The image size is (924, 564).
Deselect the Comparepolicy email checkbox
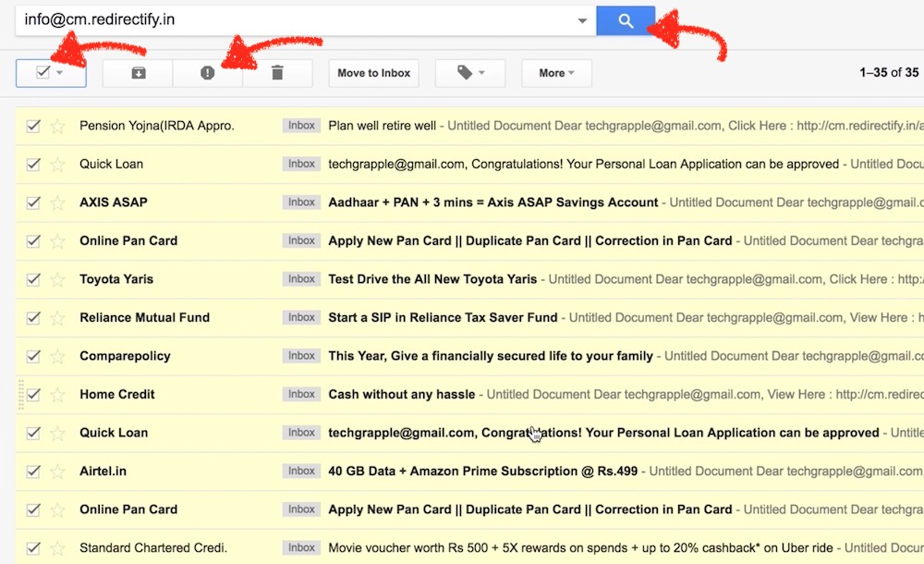(33, 356)
